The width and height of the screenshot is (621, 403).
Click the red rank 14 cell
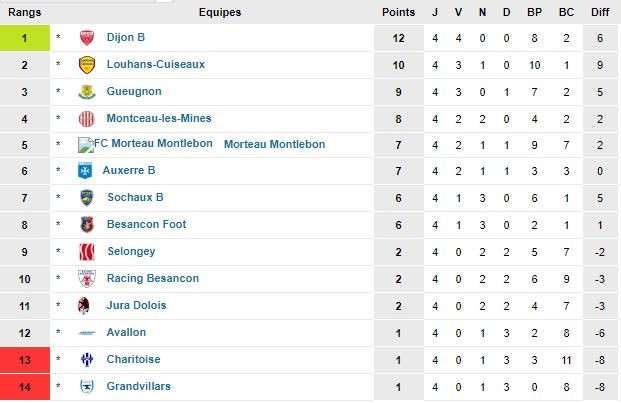pos(25,387)
